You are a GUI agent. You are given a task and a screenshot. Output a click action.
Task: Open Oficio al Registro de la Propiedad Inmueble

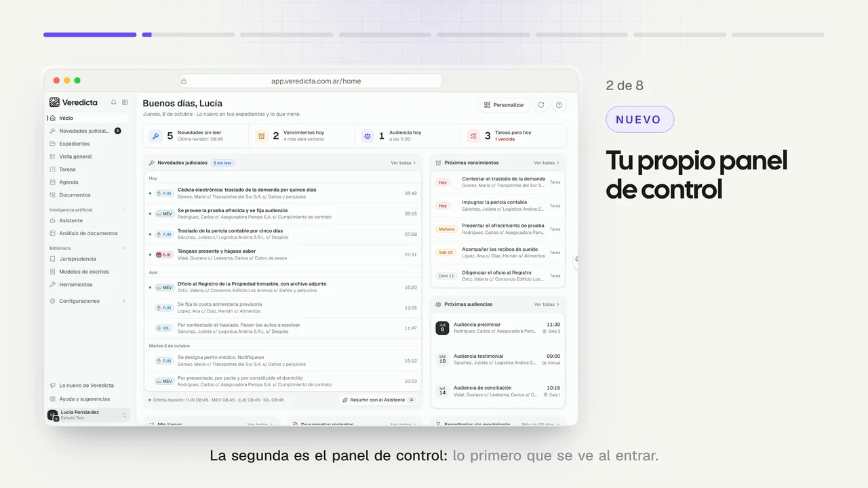[283, 287]
